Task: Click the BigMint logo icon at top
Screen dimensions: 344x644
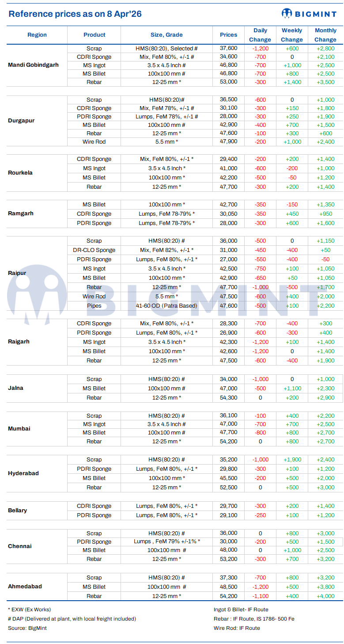Action: (x=287, y=14)
